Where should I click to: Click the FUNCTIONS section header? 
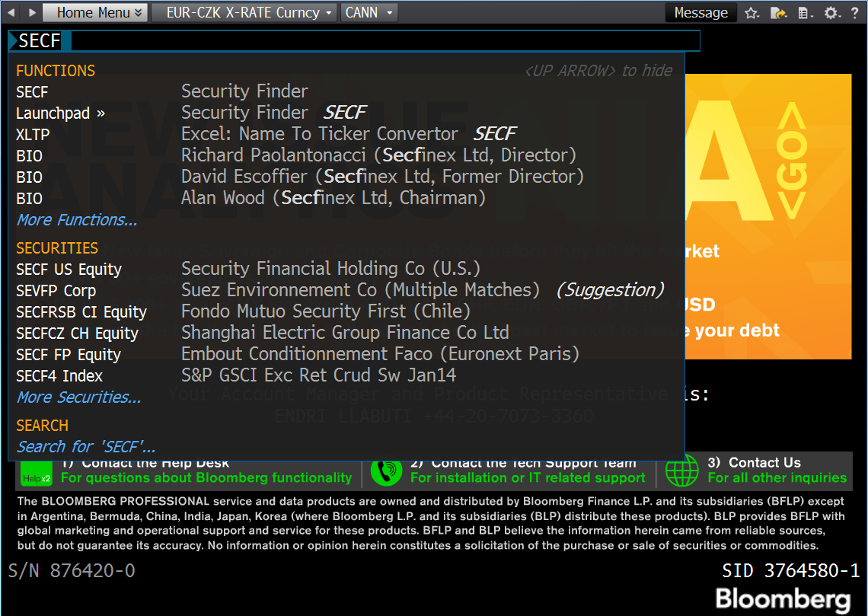tap(56, 71)
